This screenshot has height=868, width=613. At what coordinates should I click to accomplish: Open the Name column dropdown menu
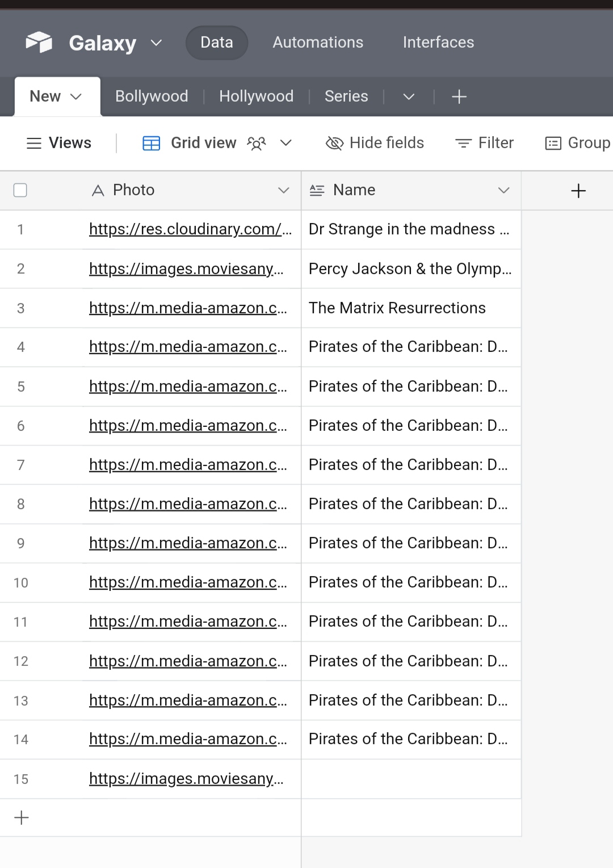tap(504, 190)
